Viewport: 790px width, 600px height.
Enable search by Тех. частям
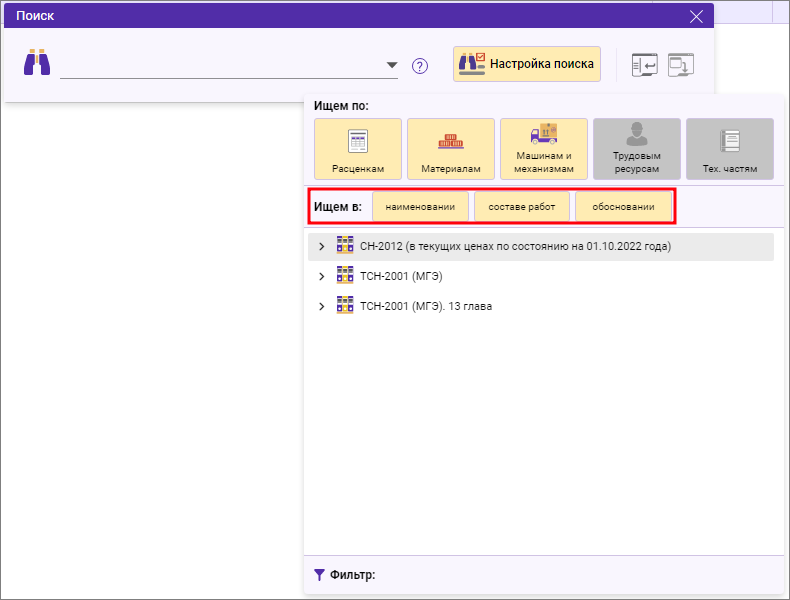[729, 148]
